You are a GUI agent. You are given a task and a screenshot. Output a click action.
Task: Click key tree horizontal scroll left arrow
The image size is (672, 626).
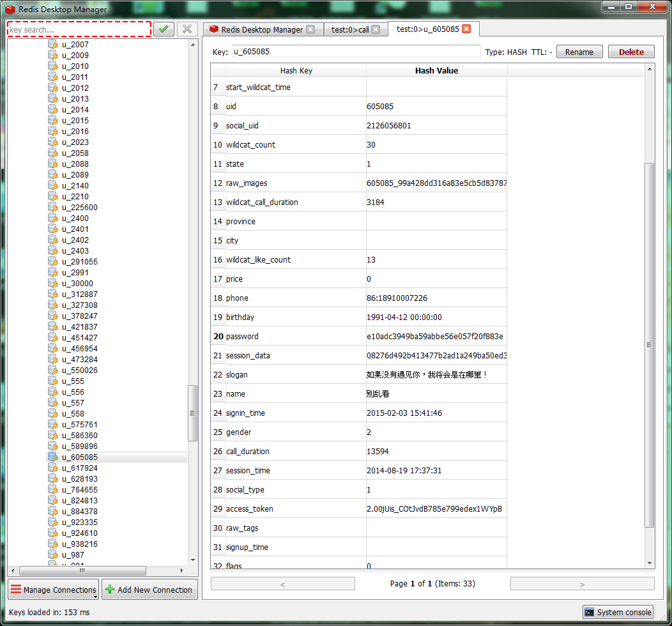point(13,570)
